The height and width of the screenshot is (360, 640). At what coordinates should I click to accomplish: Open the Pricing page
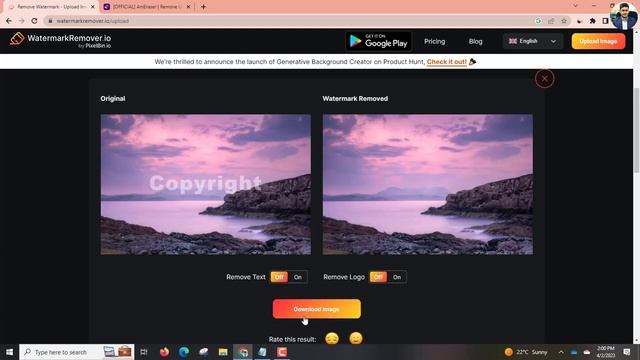(x=434, y=41)
